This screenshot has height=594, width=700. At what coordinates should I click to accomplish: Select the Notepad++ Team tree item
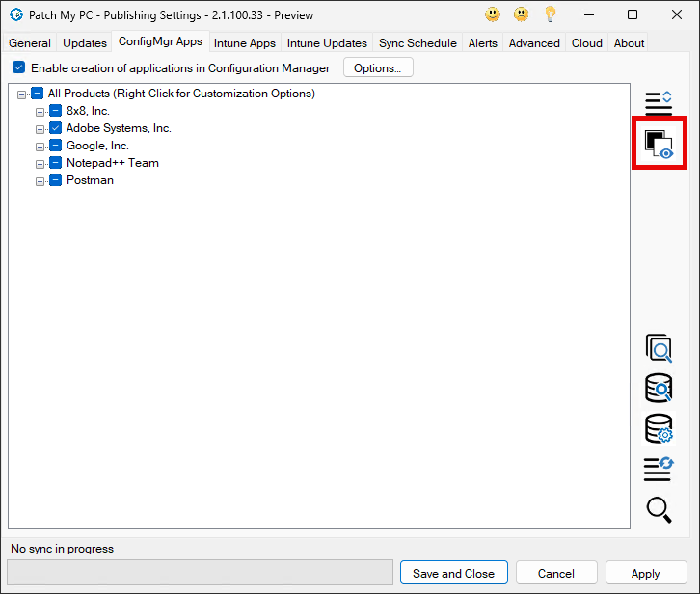click(112, 163)
